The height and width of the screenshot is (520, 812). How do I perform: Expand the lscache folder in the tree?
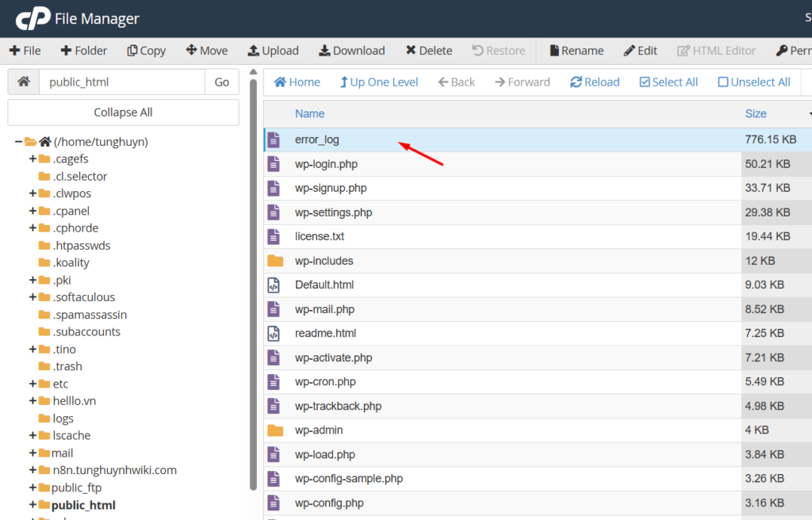[33, 435]
